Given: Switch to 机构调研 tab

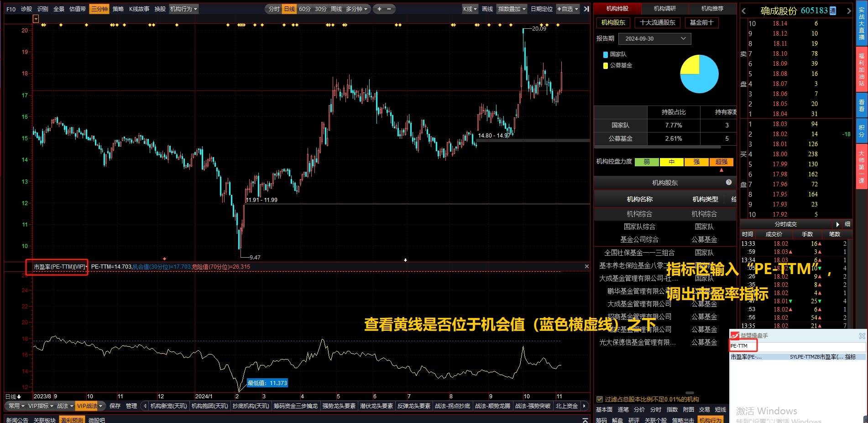Looking at the screenshot, I should coord(664,8).
